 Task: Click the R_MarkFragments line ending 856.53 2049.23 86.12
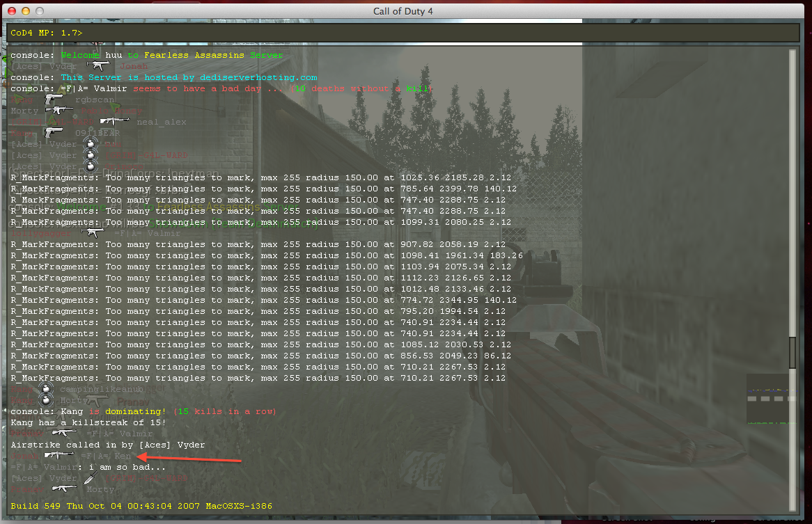[x=261, y=356]
